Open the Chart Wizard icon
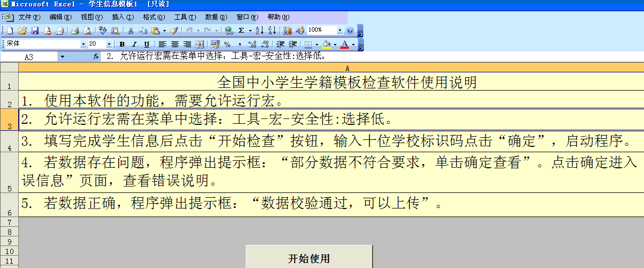This screenshot has height=268, width=644. (x=288, y=31)
